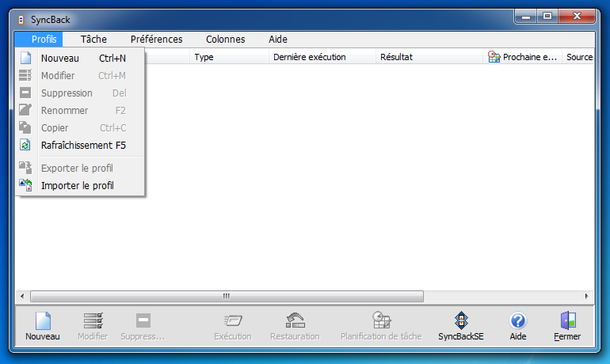Sort by the Type column header
Viewport: 610px width, 364px height.
point(229,57)
